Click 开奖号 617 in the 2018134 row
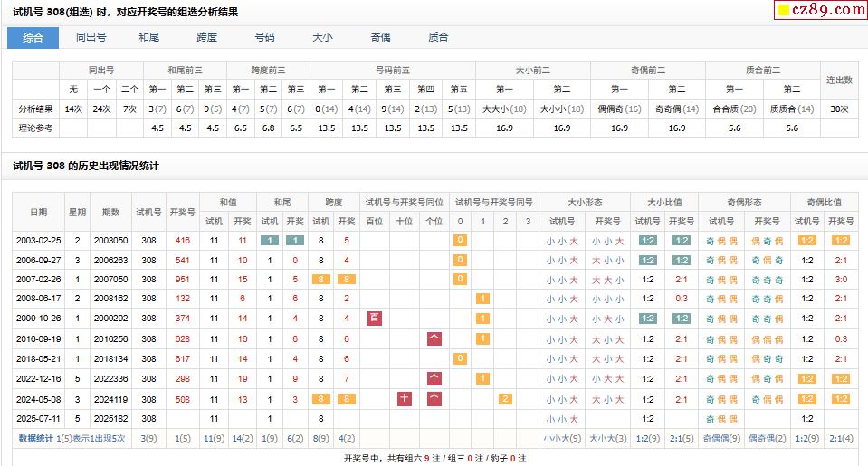868x466 pixels. [x=183, y=358]
